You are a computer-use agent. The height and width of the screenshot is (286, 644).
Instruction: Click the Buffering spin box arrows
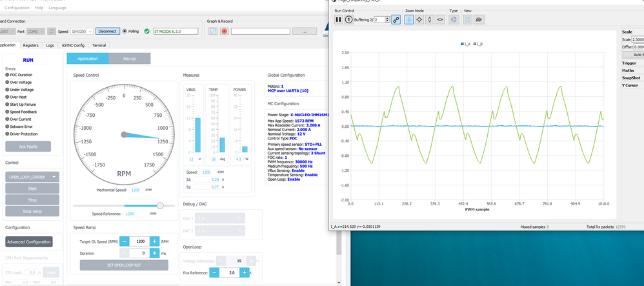(388, 19)
